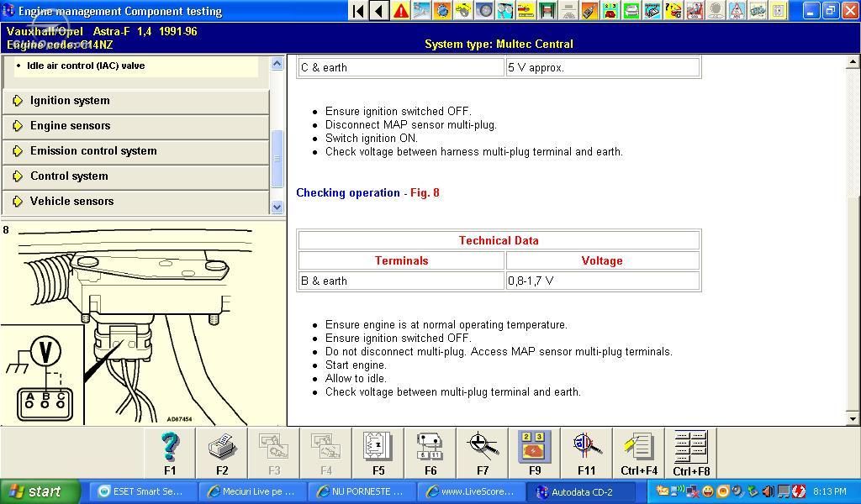Screen dimensions: 861x504
Task: Click the green printer icon in top toolbar
Action: [631, 10]
